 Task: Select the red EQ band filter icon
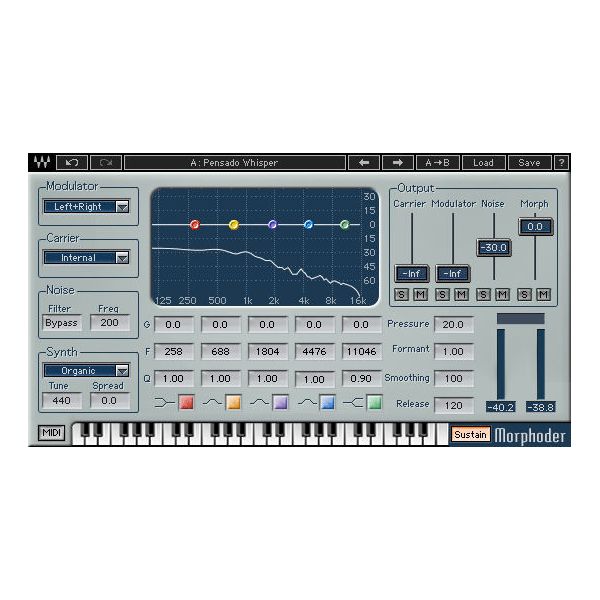pos(186,403)
